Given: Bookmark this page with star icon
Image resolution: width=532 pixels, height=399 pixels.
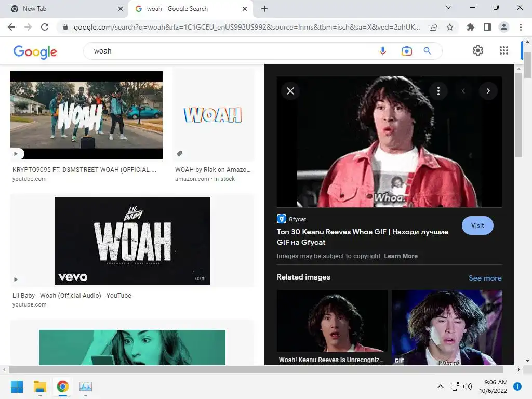Looking at the screenshot, I should click(450, 27).
